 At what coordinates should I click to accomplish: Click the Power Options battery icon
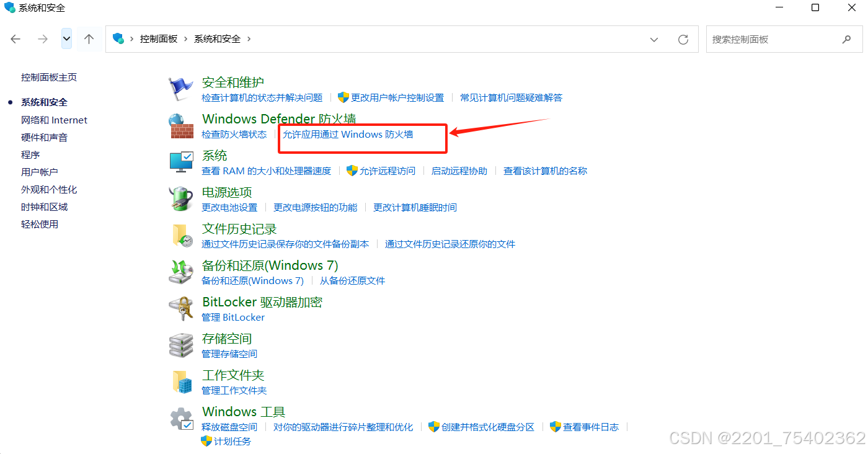pos(181,199)
